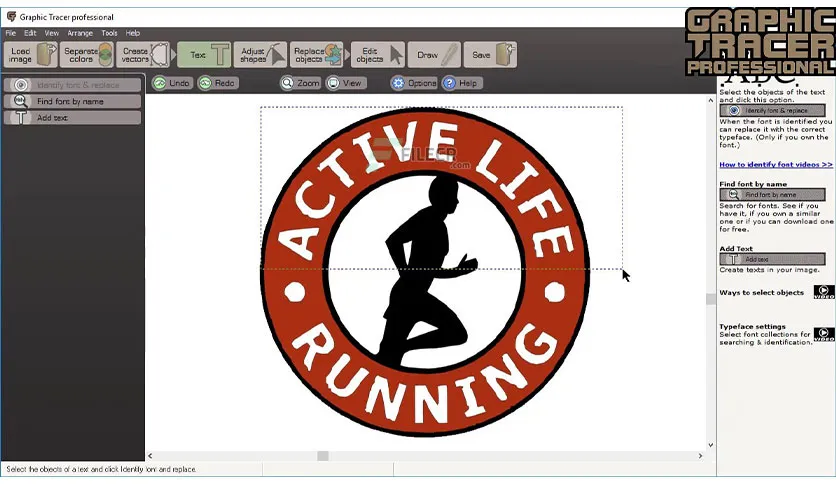Image resolution: width=836 pixels, height=484 pixels.
Task: Click the help panel scrollbar thumb
Action: coord(710,299)
